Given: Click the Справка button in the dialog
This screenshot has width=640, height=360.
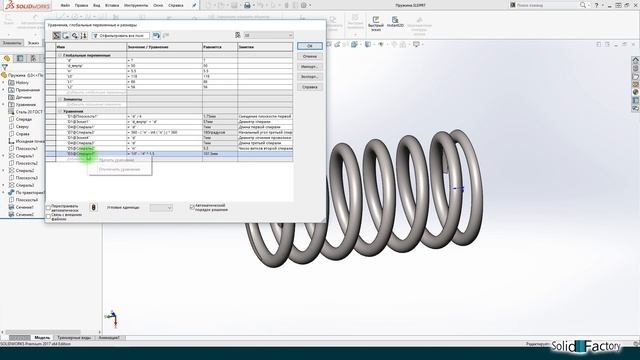Looking at the screenshot, I should pos(310,87).
